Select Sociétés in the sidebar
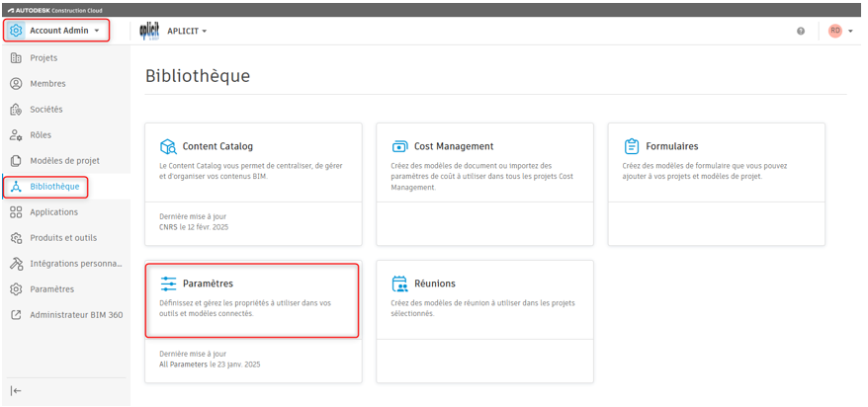This screenshot has height=407, width=868. pyautogui.click(x=46, y=110)
